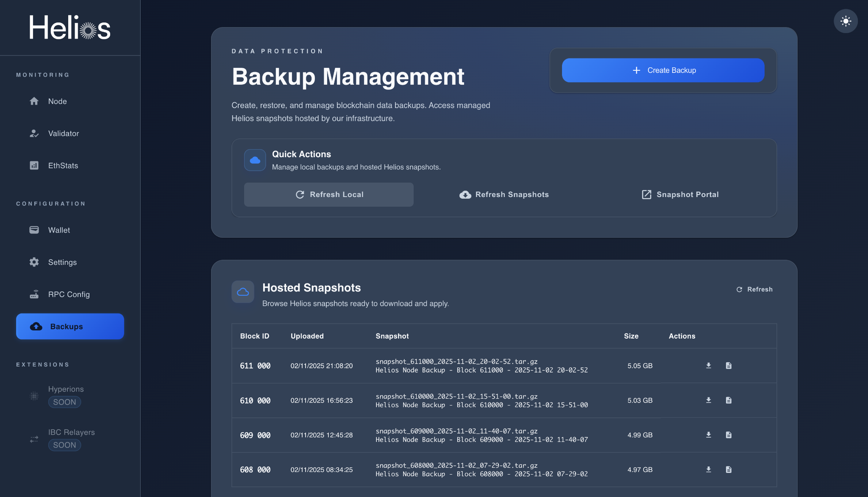Viewport: 868px width, 497px height.
Task: Open Wallet from its sidebar icon
Action: pyautogui.click(x=34, y=230)
